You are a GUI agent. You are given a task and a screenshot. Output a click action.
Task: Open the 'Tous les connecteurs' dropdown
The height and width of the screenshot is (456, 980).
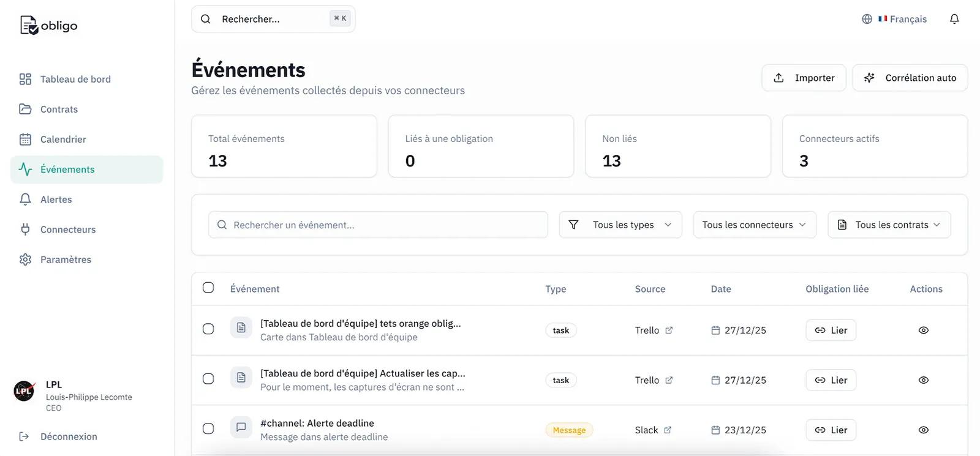click(x=754, y=225)
